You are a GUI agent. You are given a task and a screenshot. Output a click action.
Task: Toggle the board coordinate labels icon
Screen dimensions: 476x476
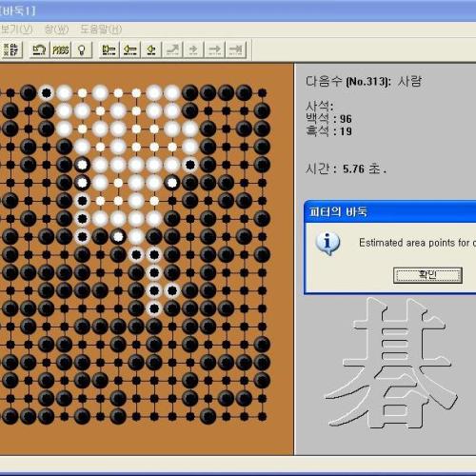click(11, 50)
